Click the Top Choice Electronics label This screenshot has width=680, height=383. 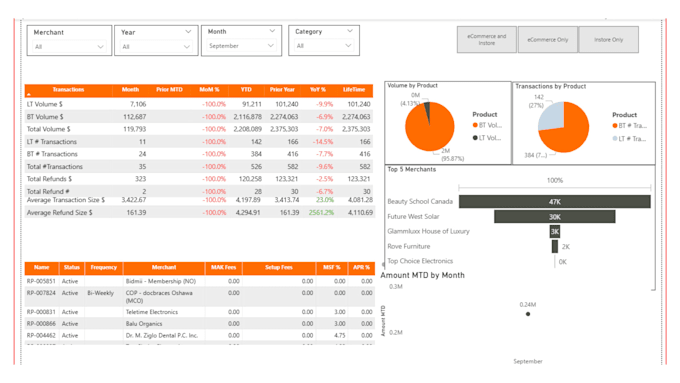coord(420,261)
